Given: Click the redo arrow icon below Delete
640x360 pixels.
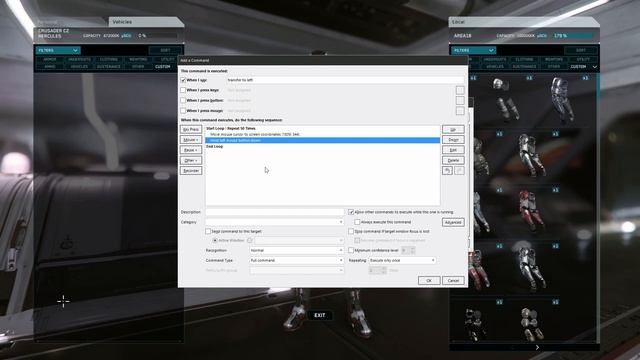Looking at the screenshot, I should 459,171.
